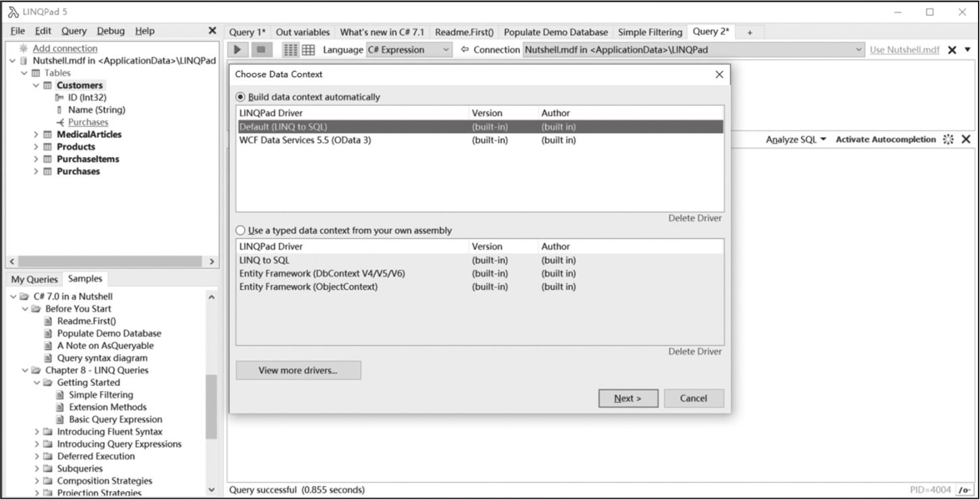Switch to Out variables tab

coord(303,32)
